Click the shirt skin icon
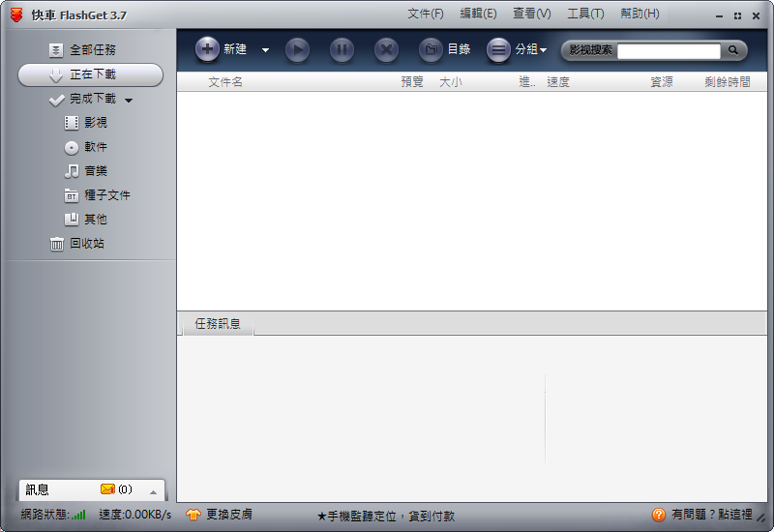This screenshot has height=532, width=774. click(x=193, y=515)
